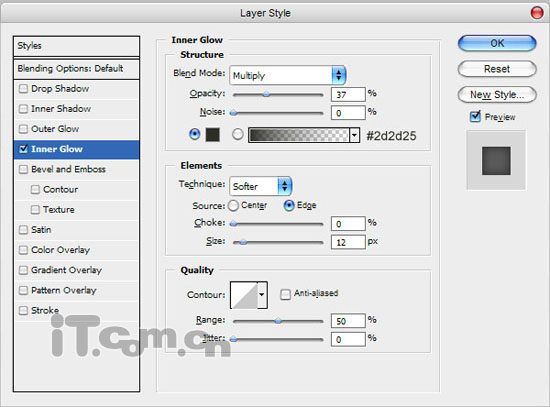Expand the gradient picker arrow

coord(354,135)
